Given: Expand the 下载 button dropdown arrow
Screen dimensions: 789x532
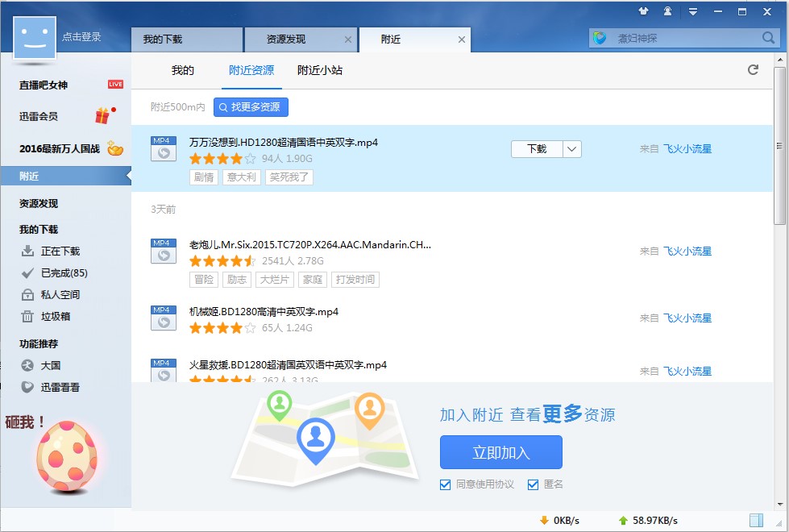Looking at the screenshot, I should click(x=571, y=149).
